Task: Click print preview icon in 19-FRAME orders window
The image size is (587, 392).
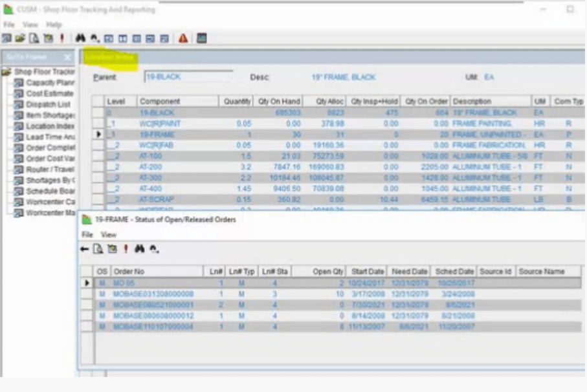Action: pos(98,249)
